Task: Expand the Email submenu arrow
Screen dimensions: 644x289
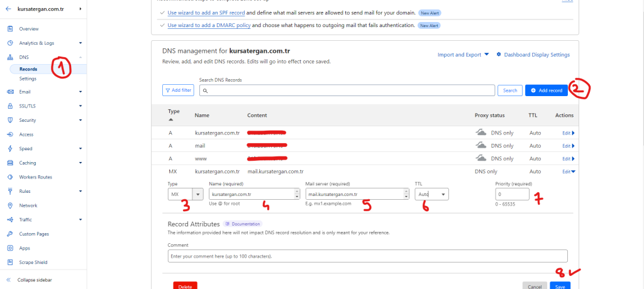Action: click(x=80, y=92)
